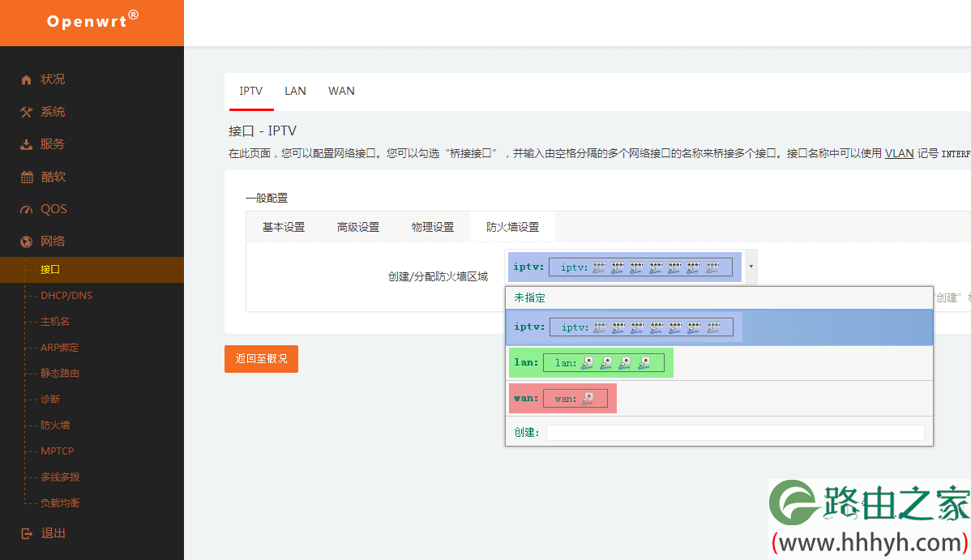Open MPTCP page
The image size is (971, 560).
tap(57, 451)
